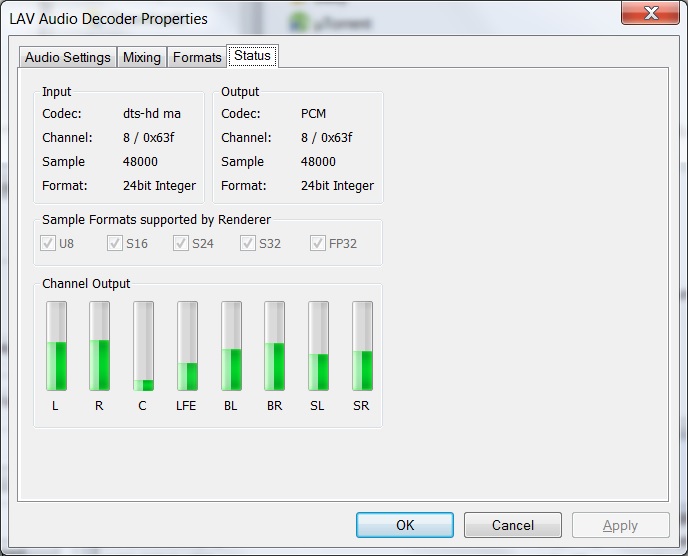
Task: Click the 'Sample Formats supported by Renderer' label
Action: (156, 219)
